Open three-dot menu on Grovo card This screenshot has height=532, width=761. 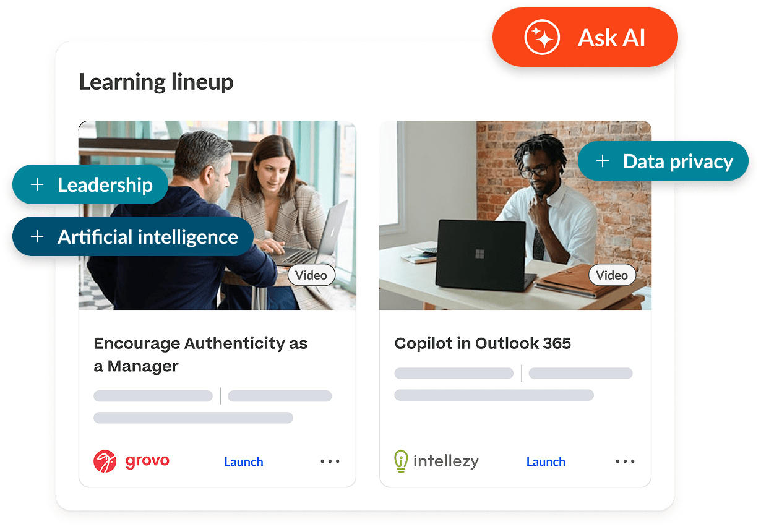330,461
